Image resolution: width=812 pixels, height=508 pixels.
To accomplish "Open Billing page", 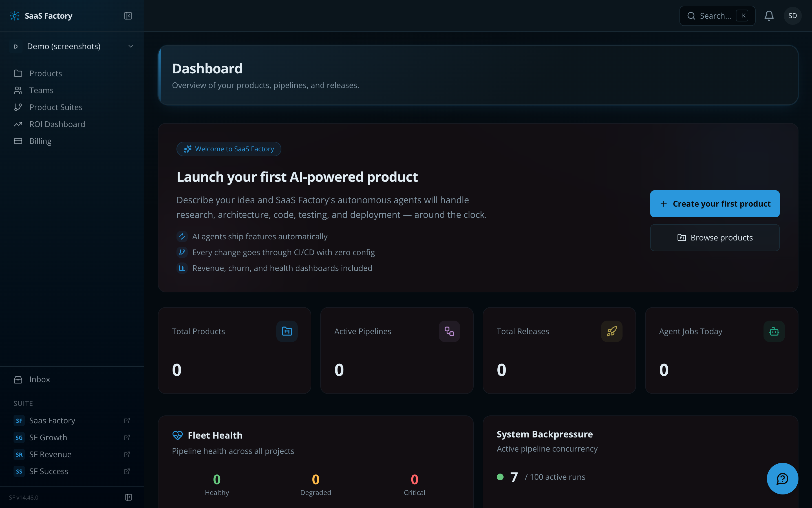I will 72,141.
